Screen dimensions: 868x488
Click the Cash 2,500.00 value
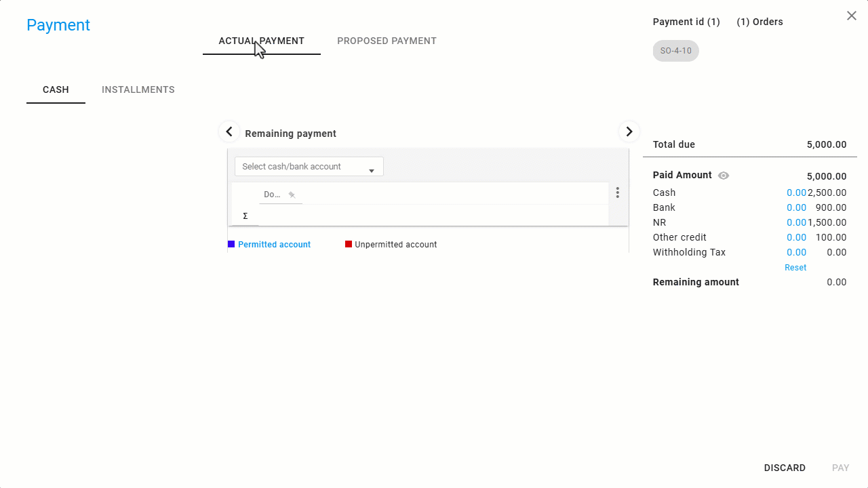827,192
